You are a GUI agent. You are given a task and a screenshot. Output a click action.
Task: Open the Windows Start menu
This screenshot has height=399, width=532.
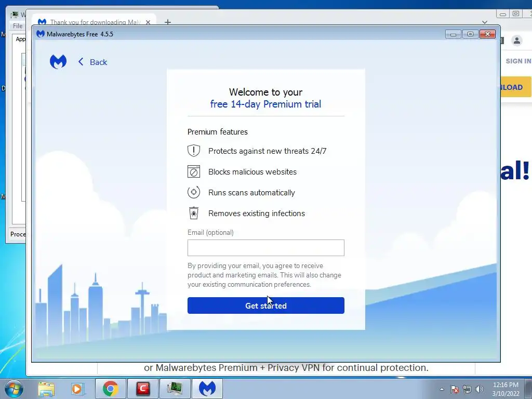coord(14,389)
